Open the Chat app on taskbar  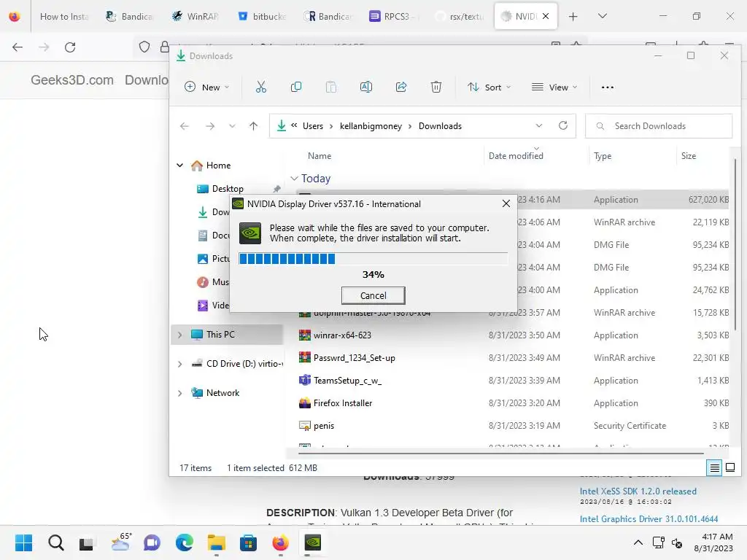point(152,542)
